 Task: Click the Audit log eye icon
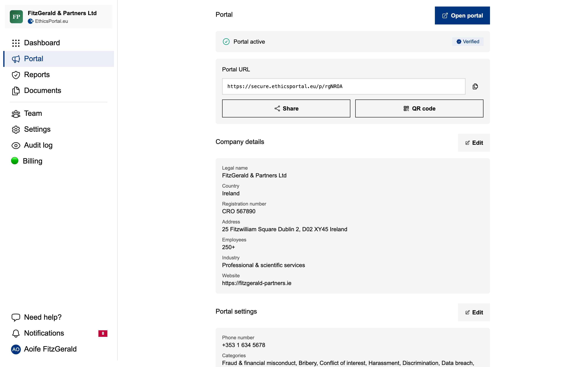pyautogui.click(x=16, y=145)
